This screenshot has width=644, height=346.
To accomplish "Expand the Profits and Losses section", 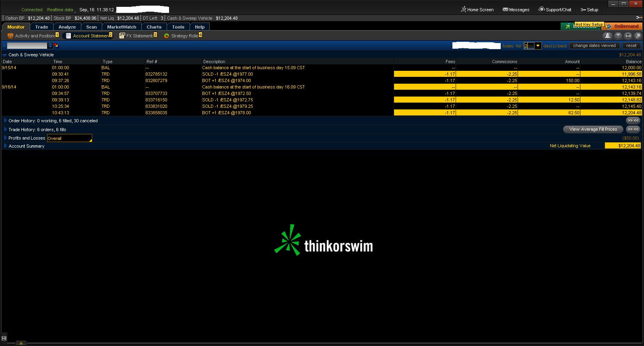I will (x=5, y=138).
